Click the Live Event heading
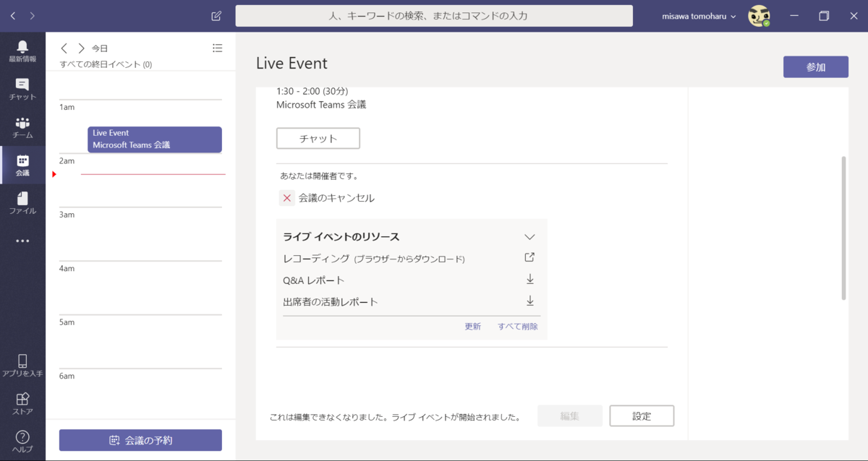 click(x=292, y=63)
